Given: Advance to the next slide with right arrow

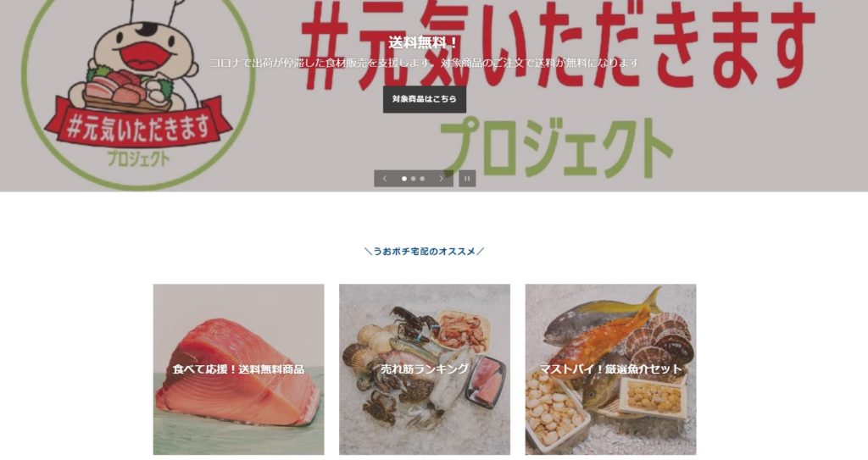Looking at the screenshot, I should [x=441, y=178].
